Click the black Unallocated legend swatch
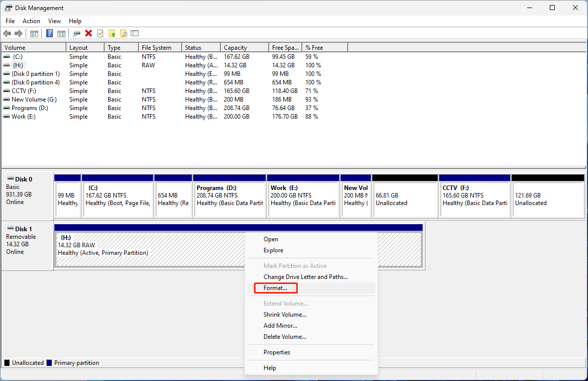This screenshot has width=588, height=381. (x=7, y=362)
